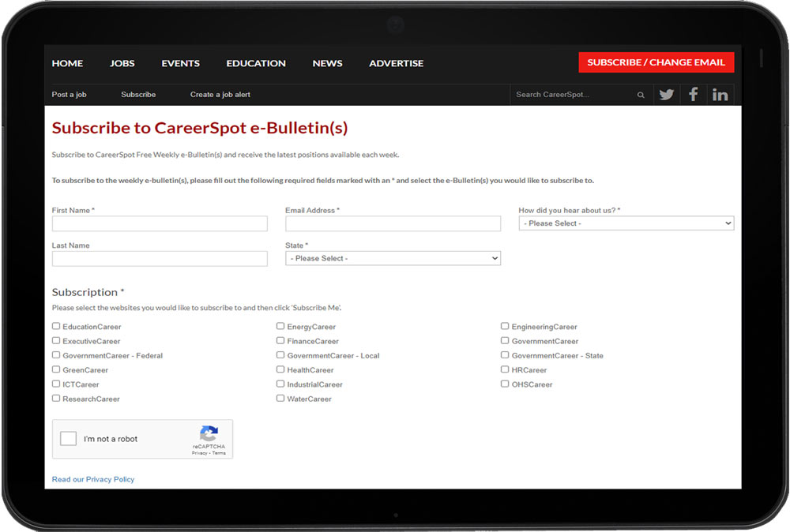This screenshot has width=790, height=532.
Task: Focus the First Name input field
Action: [x=160, y=223]
